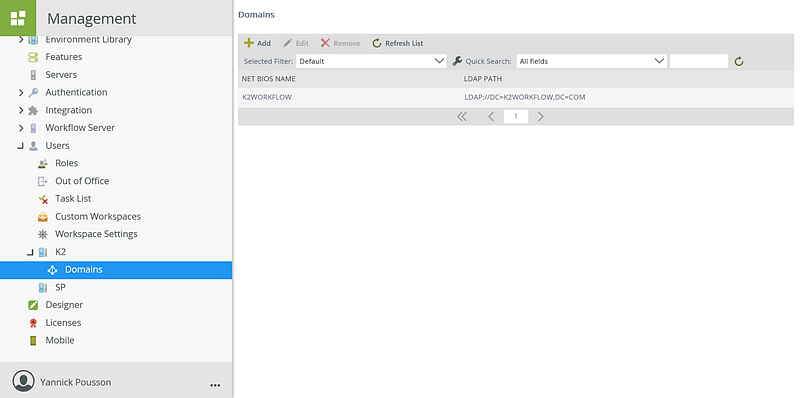Expand the Environment Library node
The height and width of the screenshot is (398, 800).
[21, 40]
